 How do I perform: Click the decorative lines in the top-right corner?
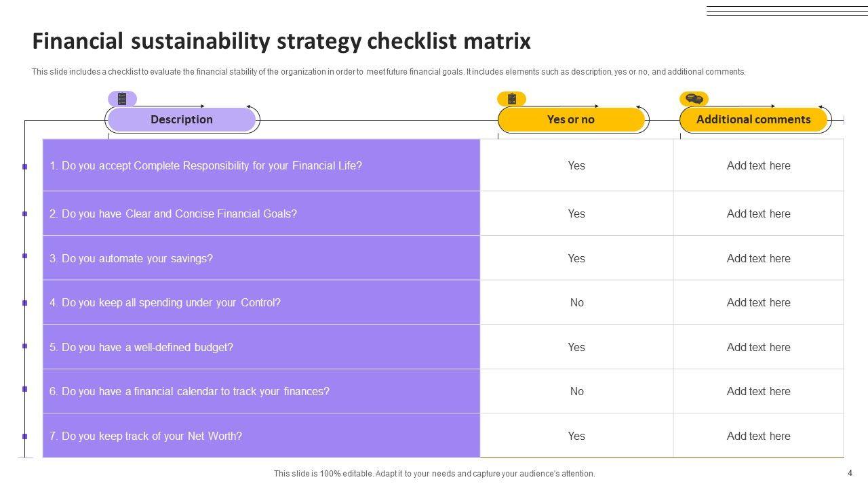[787, 11]
